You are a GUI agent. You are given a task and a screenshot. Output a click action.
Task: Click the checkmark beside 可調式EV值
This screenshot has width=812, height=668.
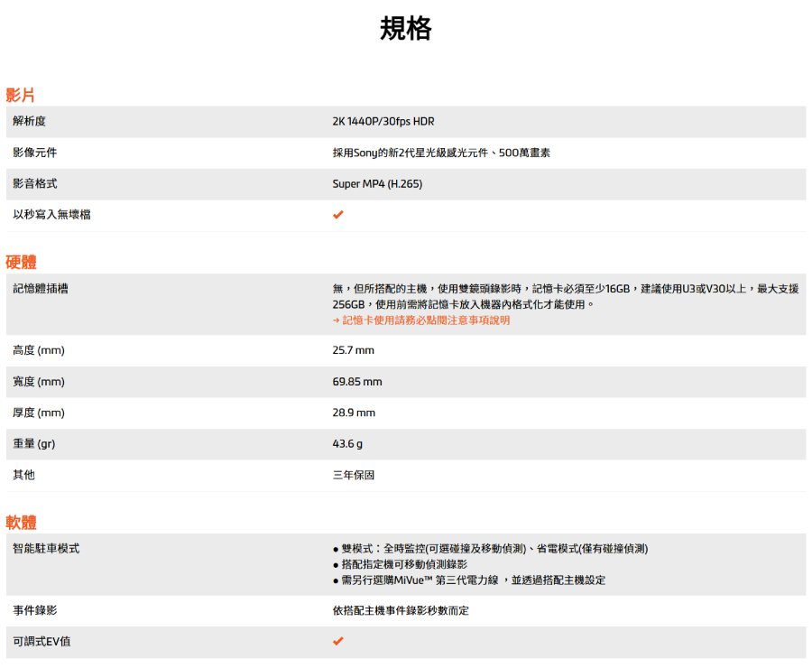(x=337, y=642)
